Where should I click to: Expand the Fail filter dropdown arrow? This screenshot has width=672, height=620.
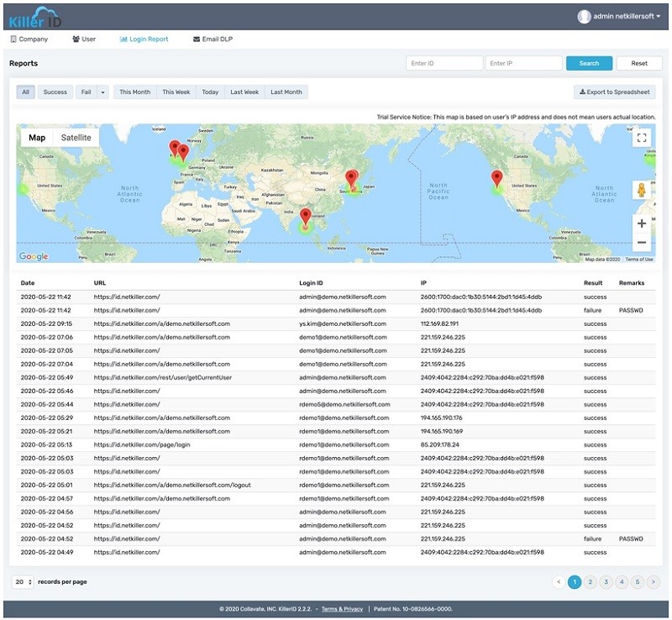(x=102, y=92)
